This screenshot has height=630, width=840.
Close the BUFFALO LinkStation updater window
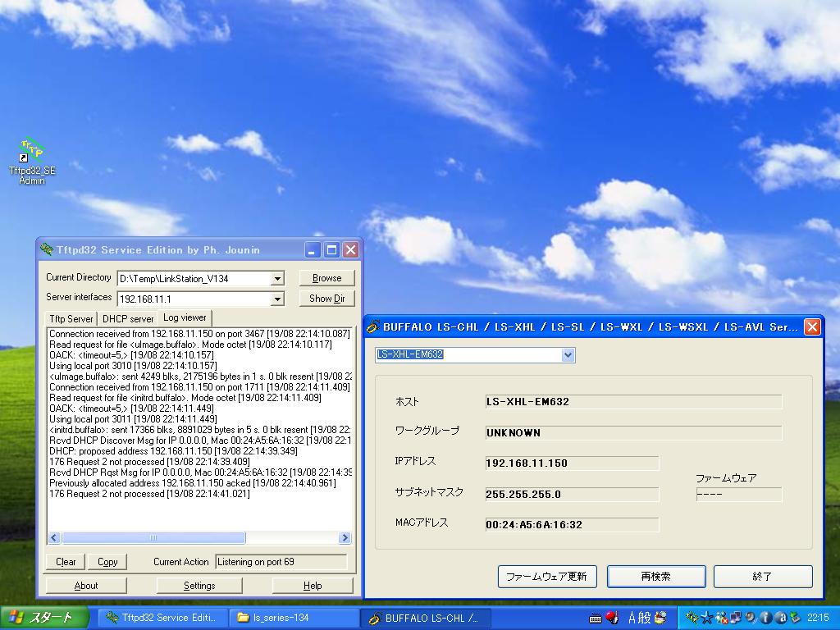coord(812,326)
